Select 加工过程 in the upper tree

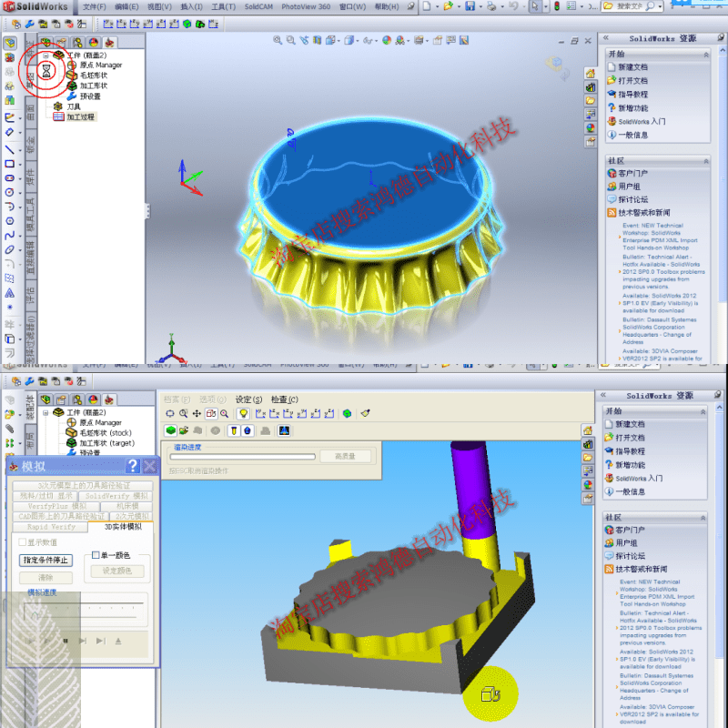pyautogui.click(x=80, y=117)
